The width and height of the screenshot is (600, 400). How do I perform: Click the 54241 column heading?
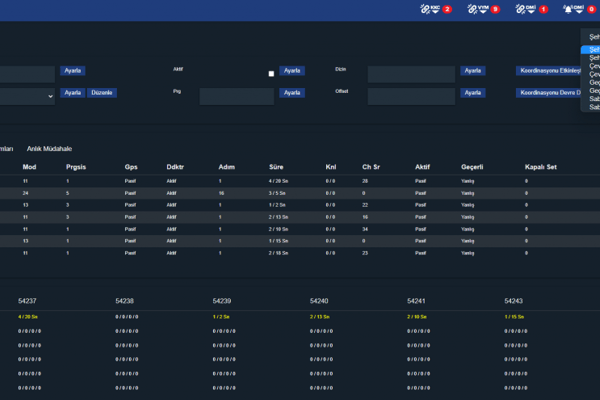tap(416, 301)
